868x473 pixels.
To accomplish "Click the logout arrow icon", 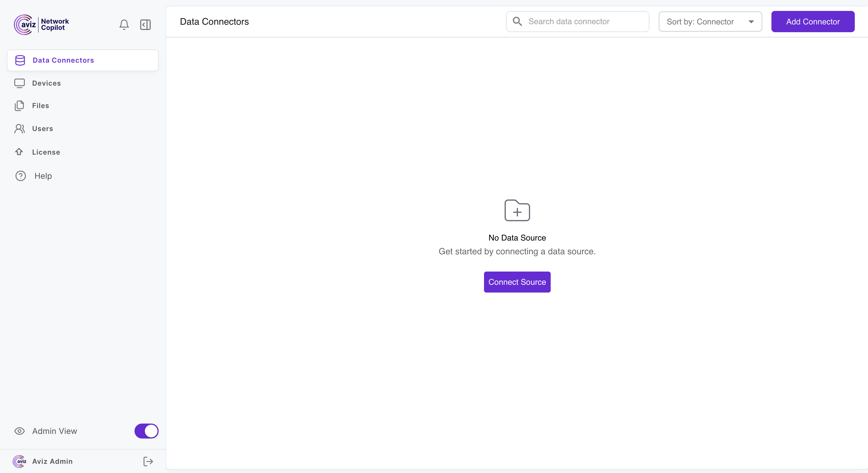I will click(x=148, y=461).
